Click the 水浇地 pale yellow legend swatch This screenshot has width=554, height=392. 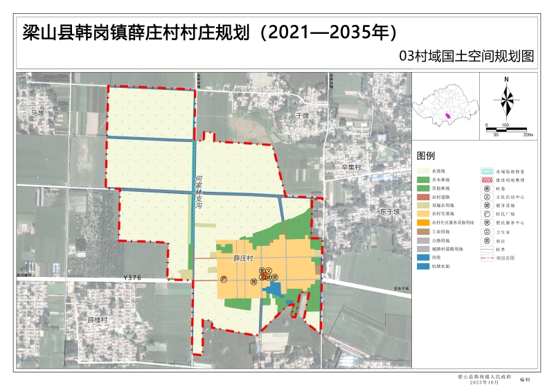422,170
